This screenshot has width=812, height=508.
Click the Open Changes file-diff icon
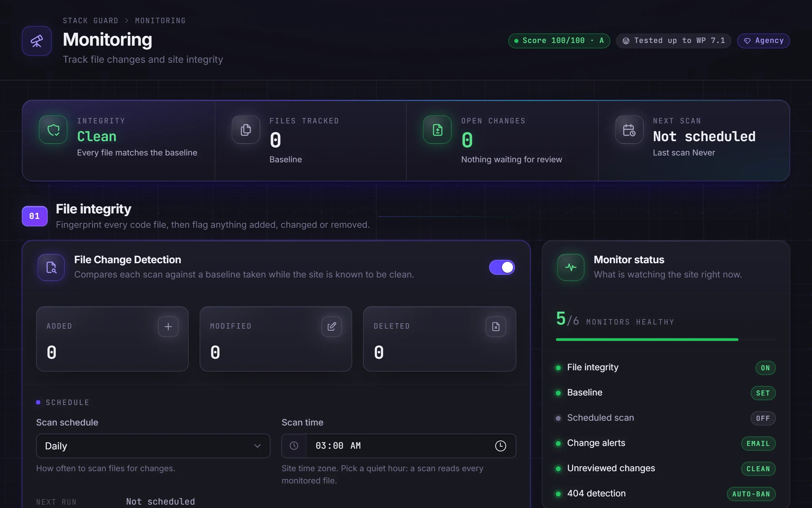[x=437, y=130]
